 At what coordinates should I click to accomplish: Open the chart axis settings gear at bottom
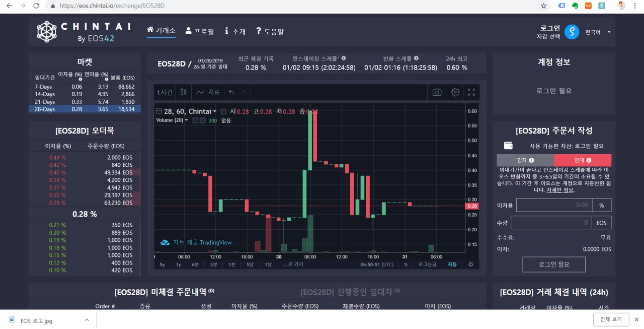point(471,265)
